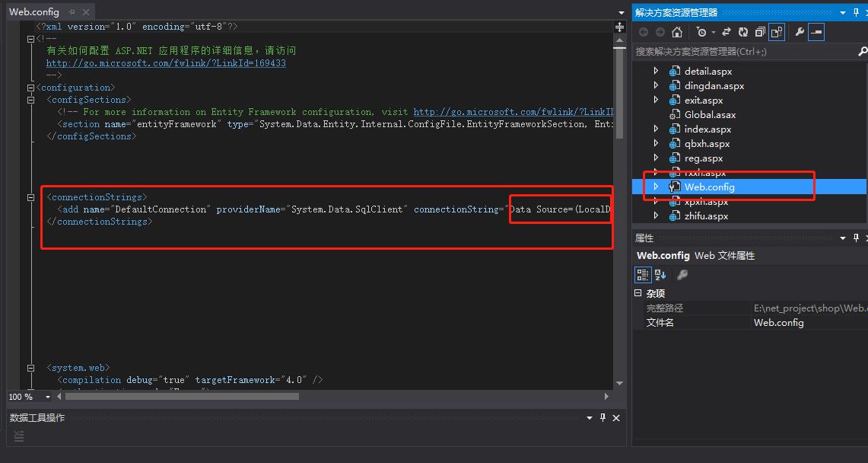The height and width of the screenshot is (463, 868).
Task: Collapse the <system.web> element outline
Action: pyautogui.click(x=30, y=368)
